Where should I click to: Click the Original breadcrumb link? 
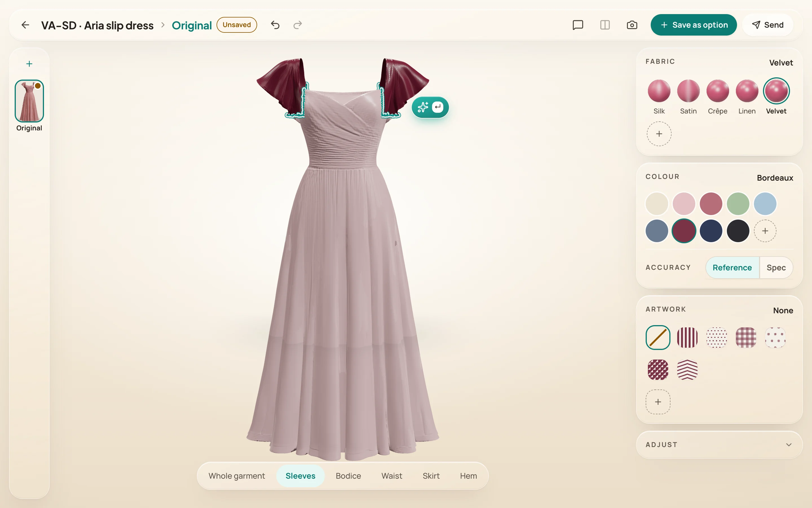tap(192, 25)
